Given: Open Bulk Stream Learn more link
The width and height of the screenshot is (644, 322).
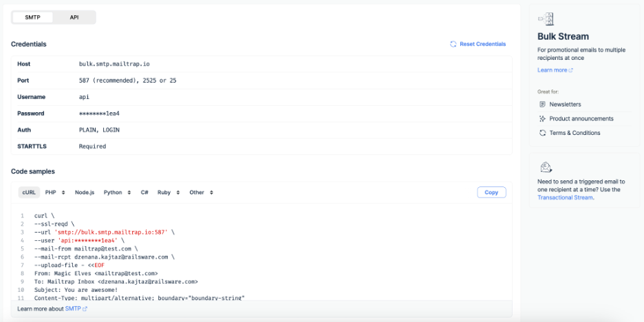Looking at the screenshot, I should coord(552,70).
